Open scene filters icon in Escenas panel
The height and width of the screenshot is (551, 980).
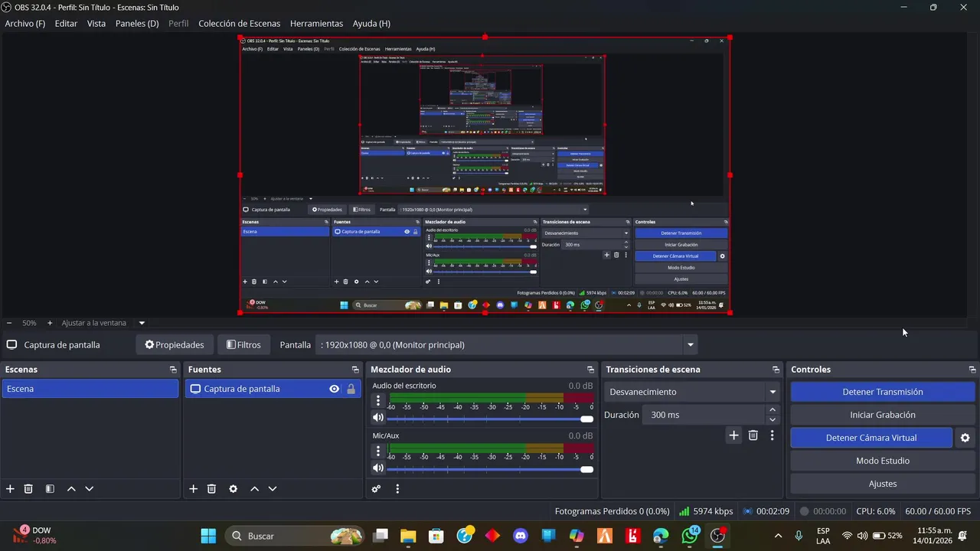tap(50, 489)
